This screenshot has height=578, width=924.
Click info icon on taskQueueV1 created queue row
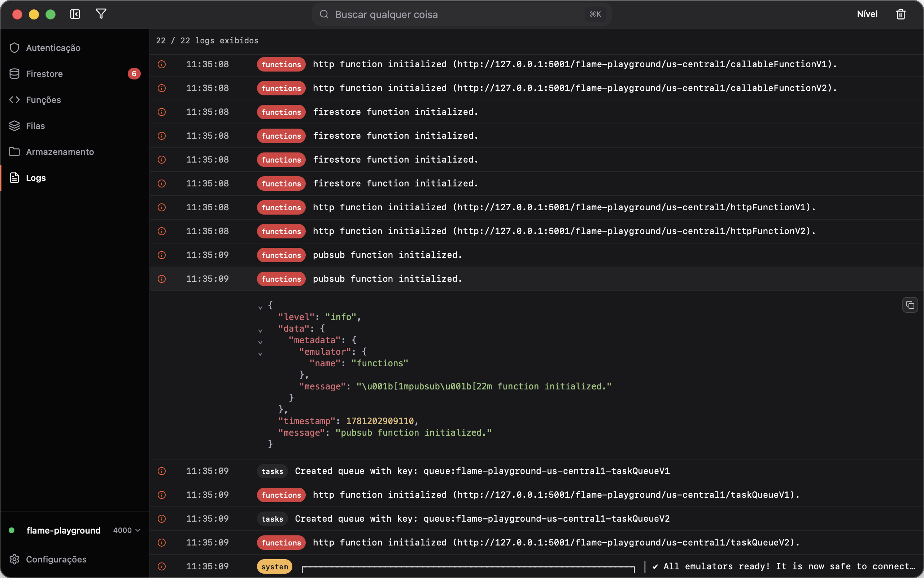(x=162, y=471)
